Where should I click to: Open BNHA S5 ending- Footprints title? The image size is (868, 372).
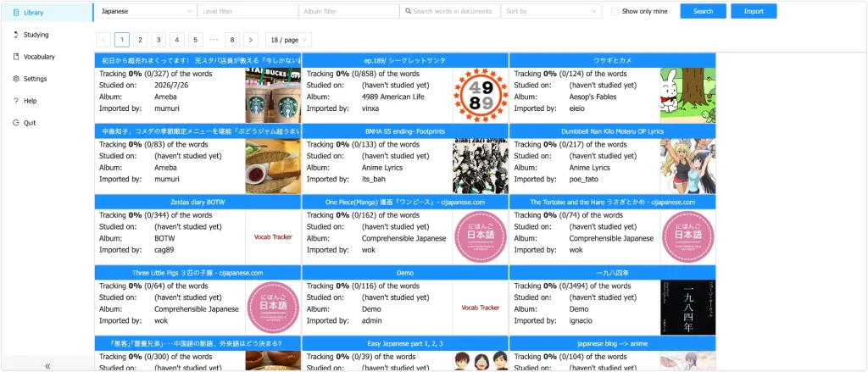[x=405, y=131]
